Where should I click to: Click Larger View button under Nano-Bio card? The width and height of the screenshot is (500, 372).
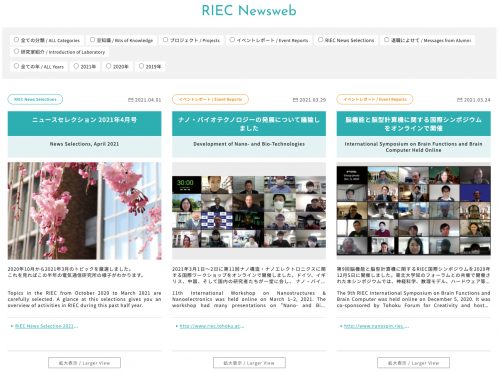(249, 363)
